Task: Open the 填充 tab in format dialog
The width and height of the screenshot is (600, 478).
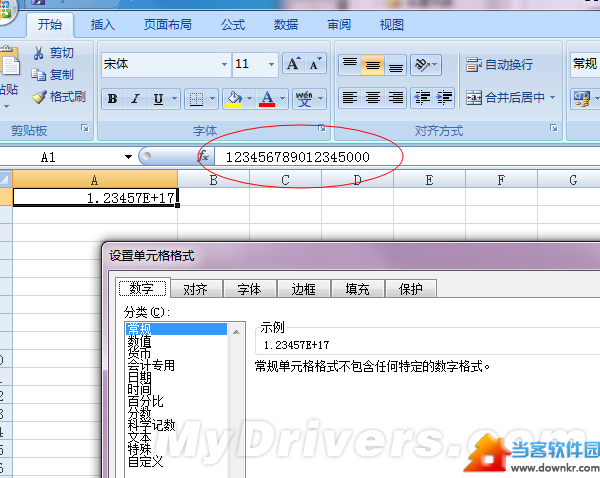Action: 357,289
